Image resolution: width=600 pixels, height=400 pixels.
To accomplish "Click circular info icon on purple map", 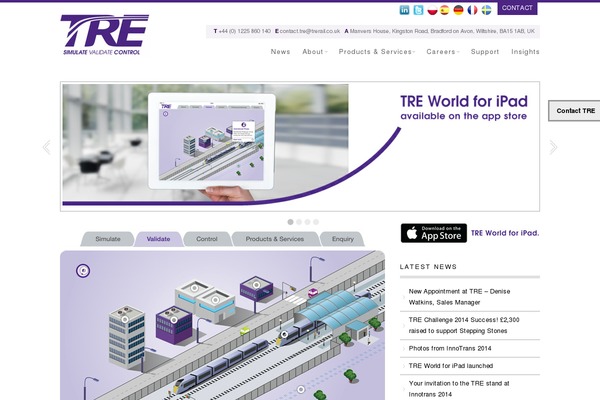I will (x=83, y=271).
